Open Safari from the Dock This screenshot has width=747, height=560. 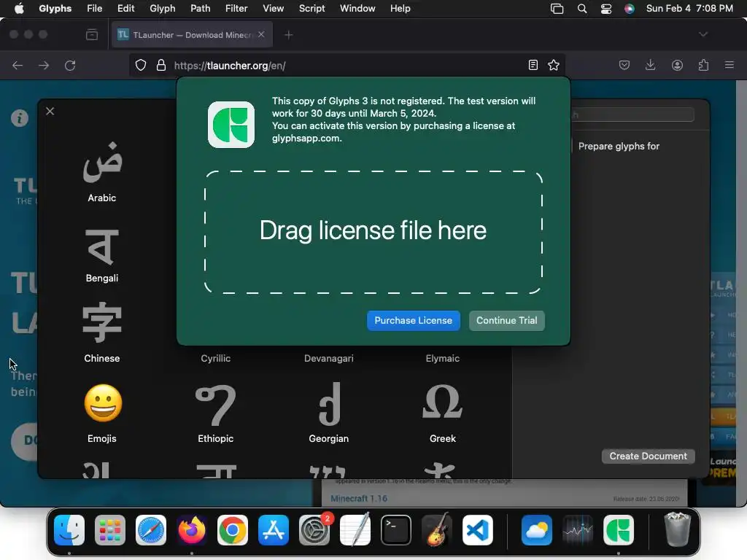pyautogui.click(x=151, y=530)
